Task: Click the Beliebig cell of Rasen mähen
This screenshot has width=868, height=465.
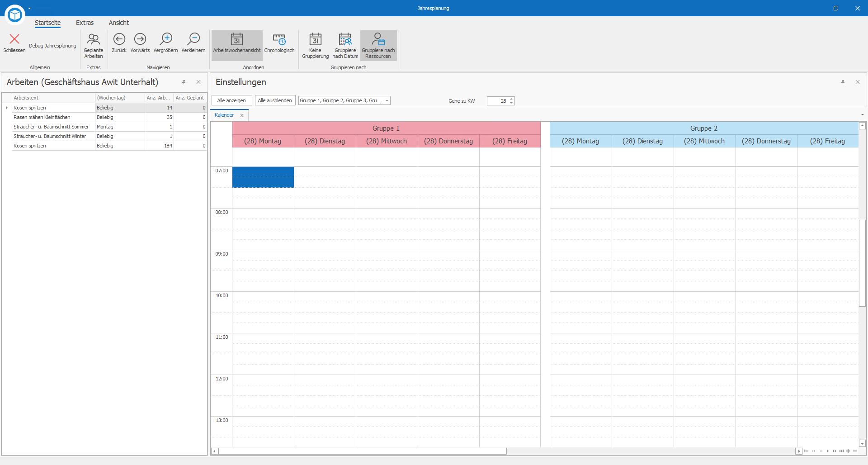Action: tap(120, 117)
